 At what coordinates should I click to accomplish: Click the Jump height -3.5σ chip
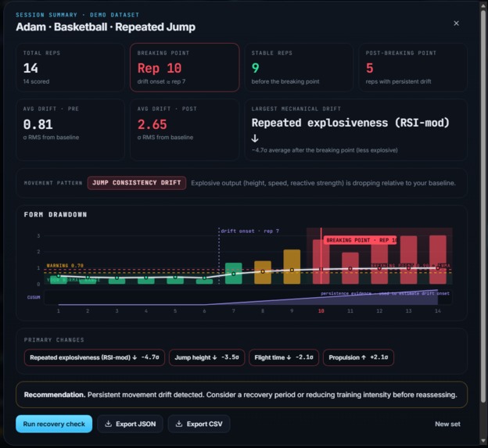point(206,357)
